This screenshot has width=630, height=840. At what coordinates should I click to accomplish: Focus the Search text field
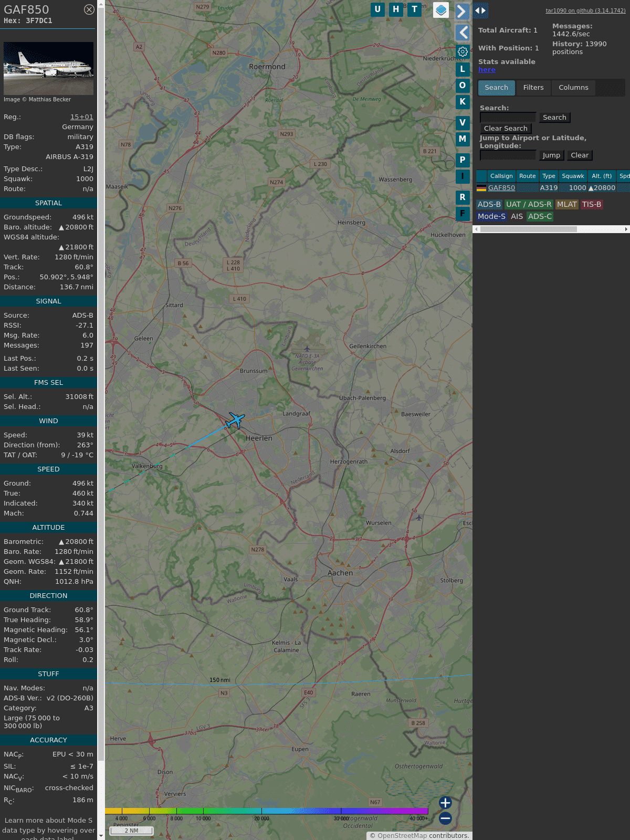tap(508, 118)
